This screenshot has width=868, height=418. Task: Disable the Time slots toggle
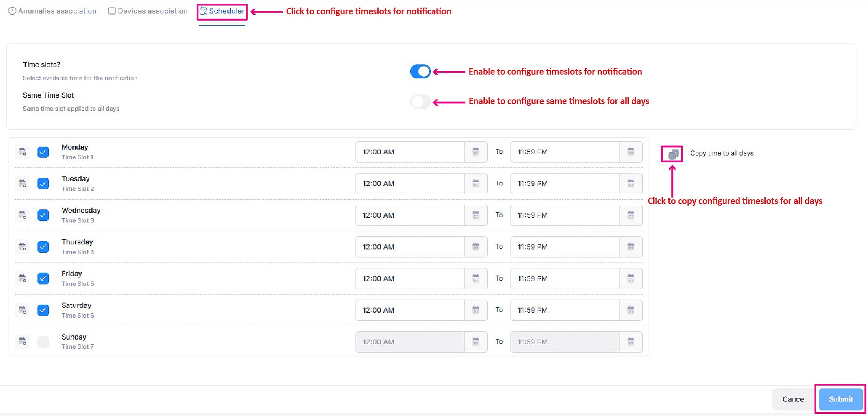click(x=420, y=72)
